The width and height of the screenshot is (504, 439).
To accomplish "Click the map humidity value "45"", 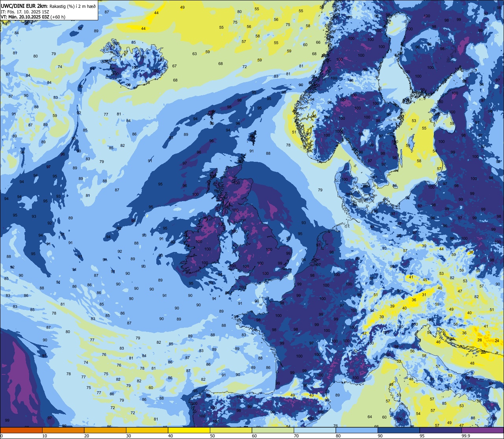I will [x=425, y=280].
